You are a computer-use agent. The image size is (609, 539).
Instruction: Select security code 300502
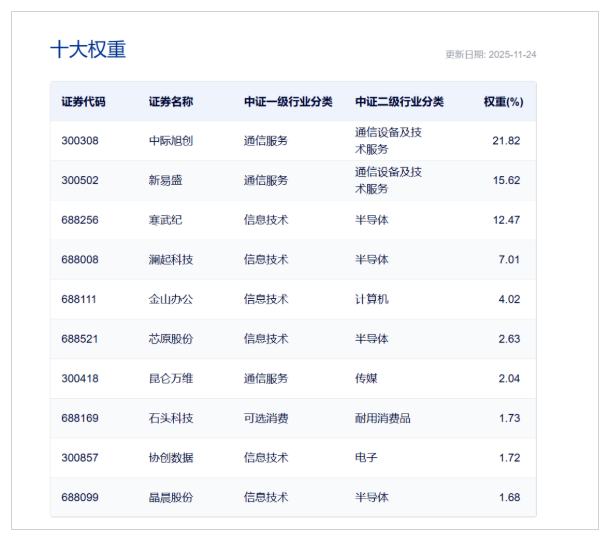[80, 180]
